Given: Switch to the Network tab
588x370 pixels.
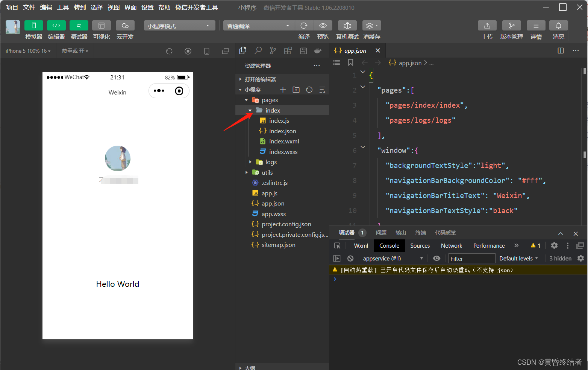Looking at the screenshot, I should click(452, 246).
